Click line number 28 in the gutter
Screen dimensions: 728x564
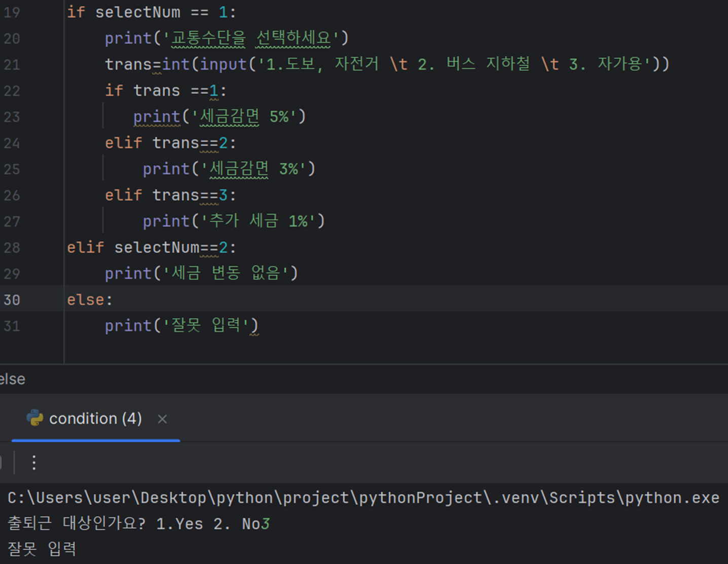click(x=12, y=248)
